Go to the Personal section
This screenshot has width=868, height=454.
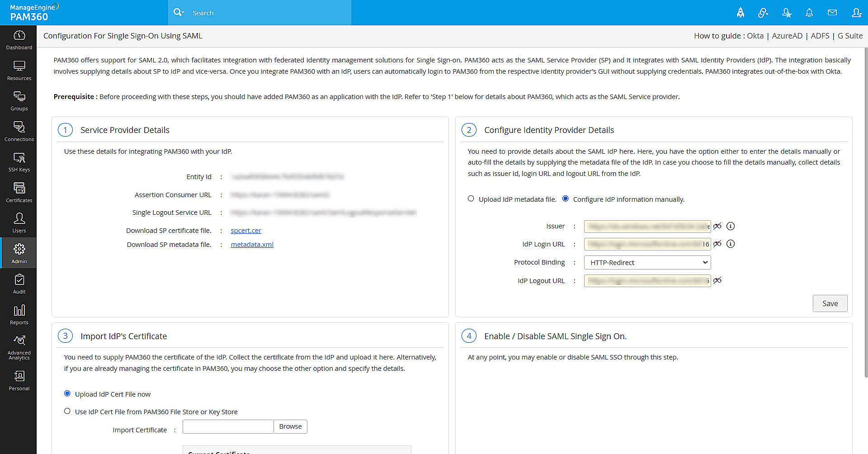(19, 381)
